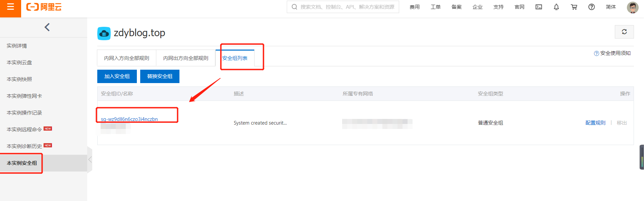
Task: Go to 本实例诊断历史 in sidebar
Action: (24, 146)
